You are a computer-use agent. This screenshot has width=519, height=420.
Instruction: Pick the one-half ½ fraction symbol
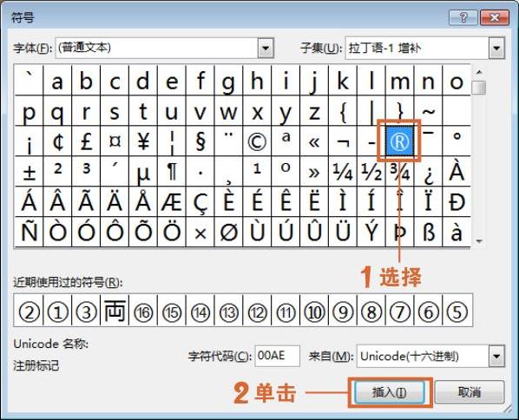tap(371, 172)
